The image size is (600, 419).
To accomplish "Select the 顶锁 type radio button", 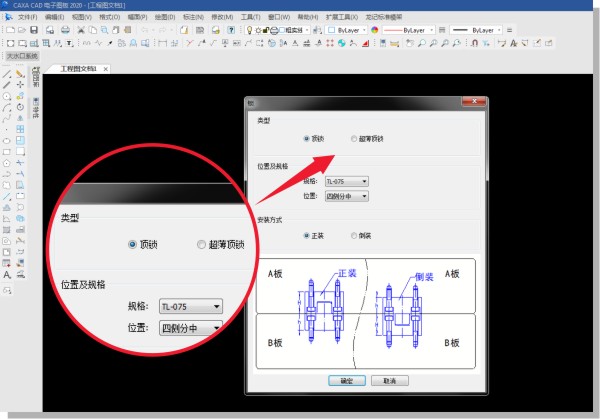I will [306, 139].
